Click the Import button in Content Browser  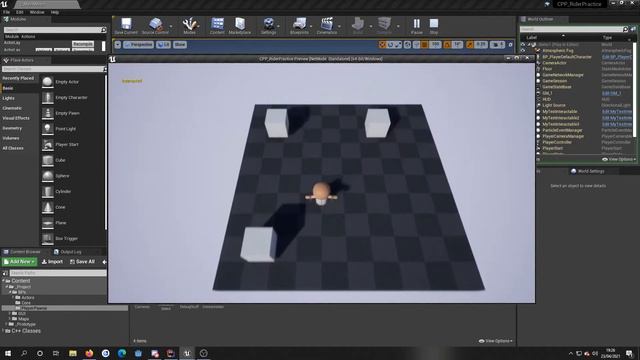52,262
